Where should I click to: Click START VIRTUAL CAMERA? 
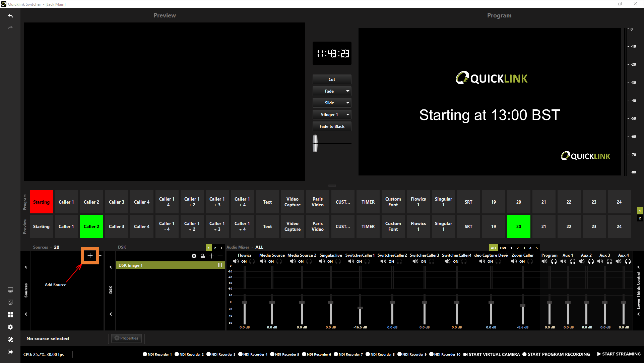(x=492, y=354)
